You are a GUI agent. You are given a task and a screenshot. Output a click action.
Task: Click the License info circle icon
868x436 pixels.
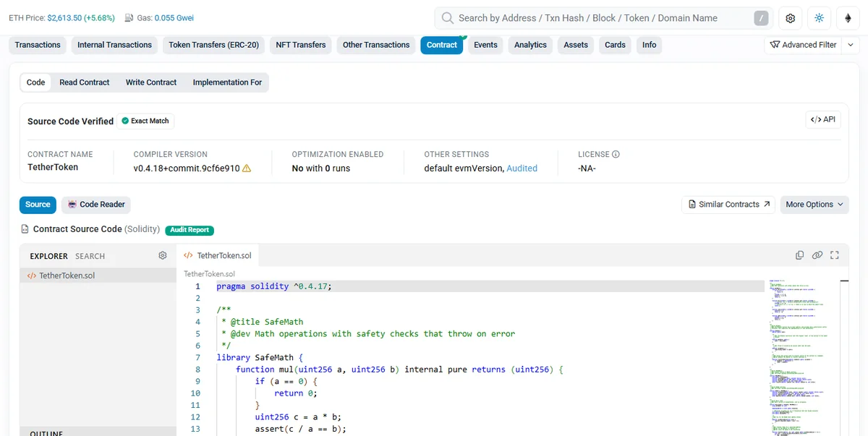coord(616,154)
